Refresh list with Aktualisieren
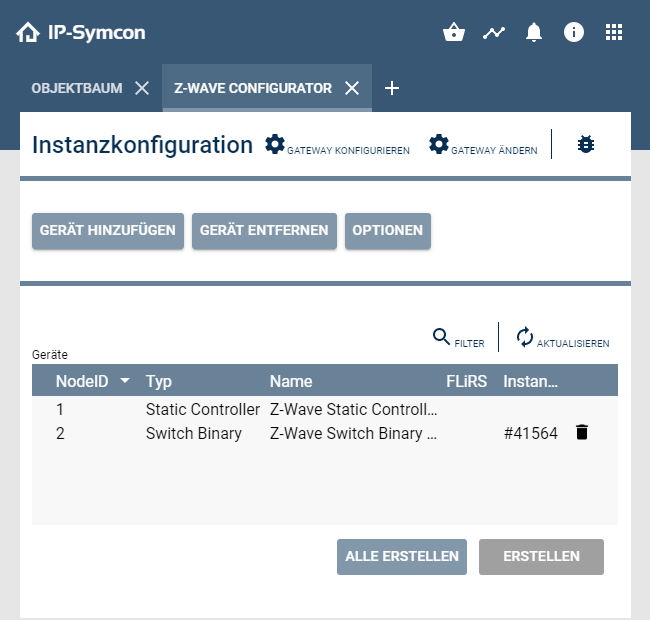The height and width of the screenshot is (620, 650). 562,338
